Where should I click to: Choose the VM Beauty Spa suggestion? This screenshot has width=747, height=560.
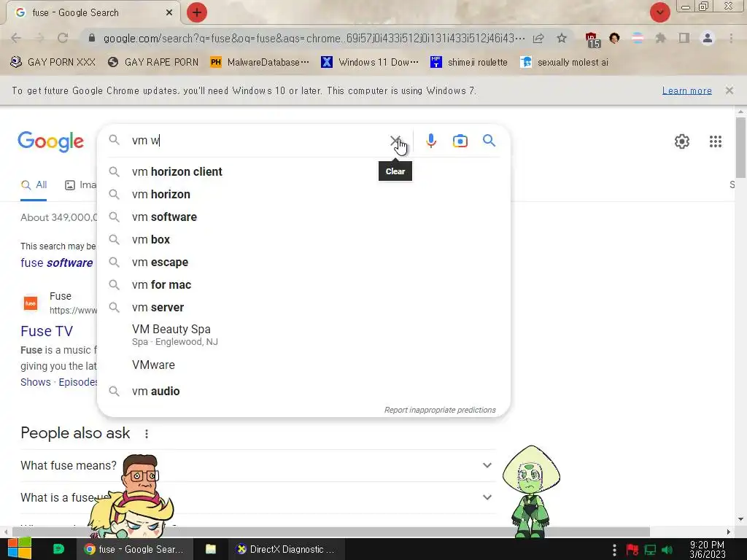[303, 335]
